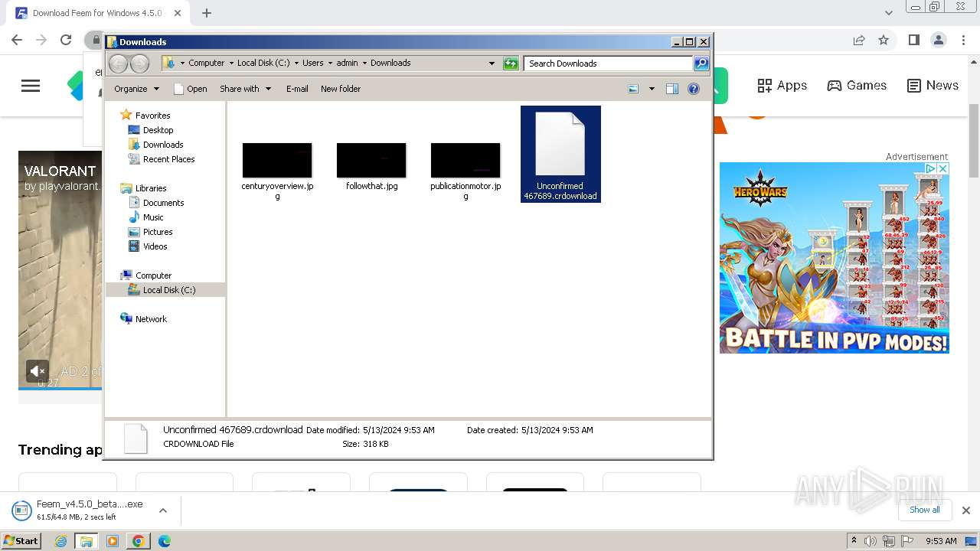Open the Share with dropdown

coord(245,89)
